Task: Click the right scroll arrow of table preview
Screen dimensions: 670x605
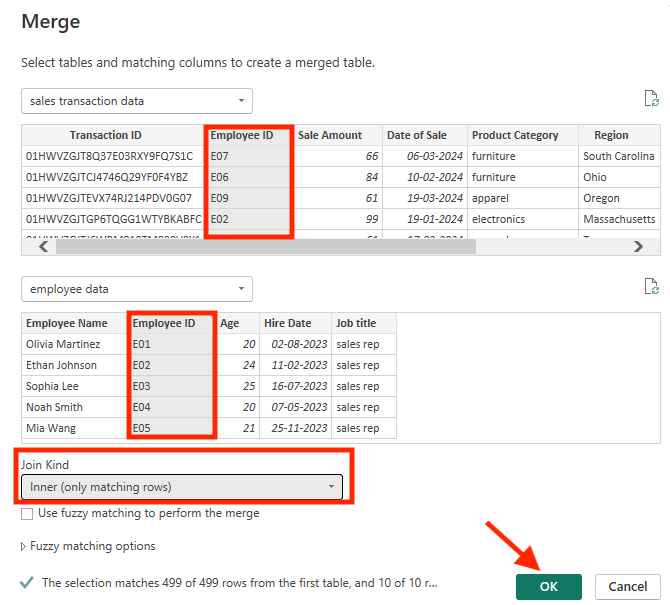Action: [x=638, y=247]
